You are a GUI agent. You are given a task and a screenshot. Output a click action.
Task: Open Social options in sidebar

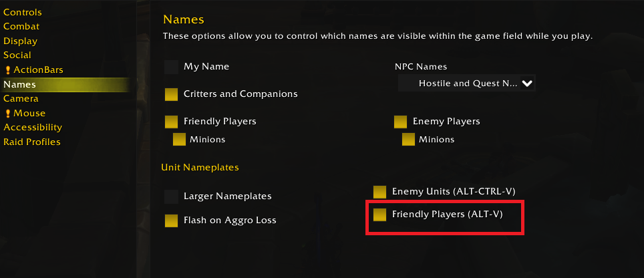[x=17, y=55]
